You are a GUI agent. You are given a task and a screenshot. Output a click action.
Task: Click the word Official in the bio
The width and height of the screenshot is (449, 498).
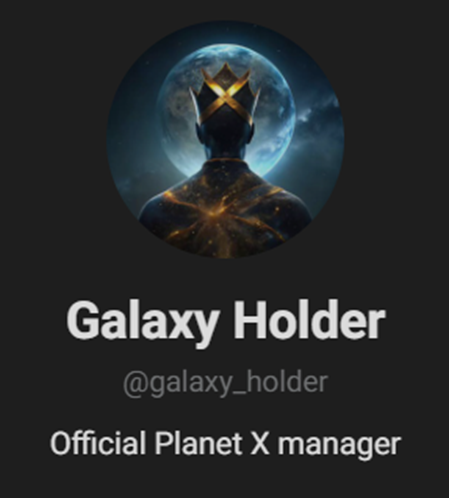(x=98, y=443)
